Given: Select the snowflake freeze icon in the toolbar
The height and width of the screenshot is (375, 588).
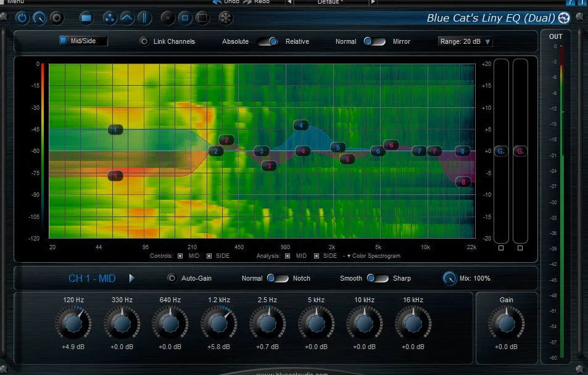Looking at the screenshot, I should 226,18.
